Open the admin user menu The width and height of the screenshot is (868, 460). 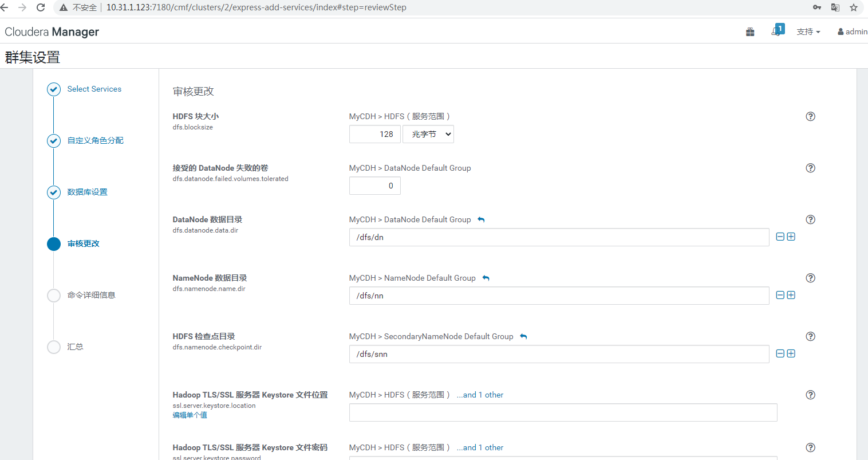(x=853, y=32)
